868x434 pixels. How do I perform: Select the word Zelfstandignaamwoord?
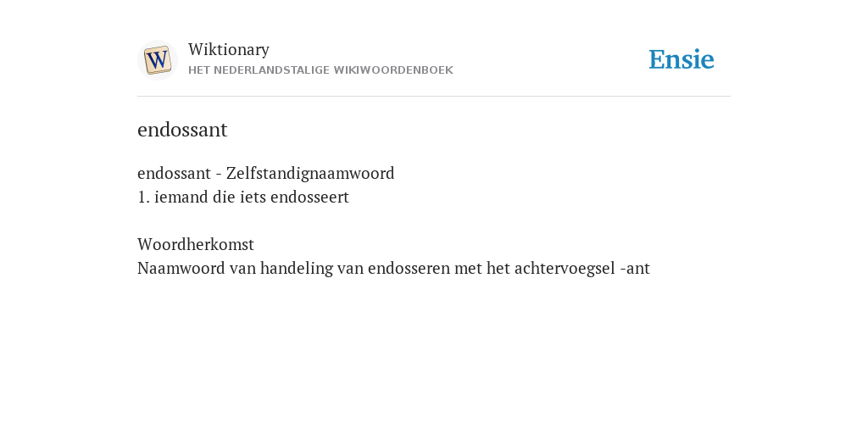[310, 174]
